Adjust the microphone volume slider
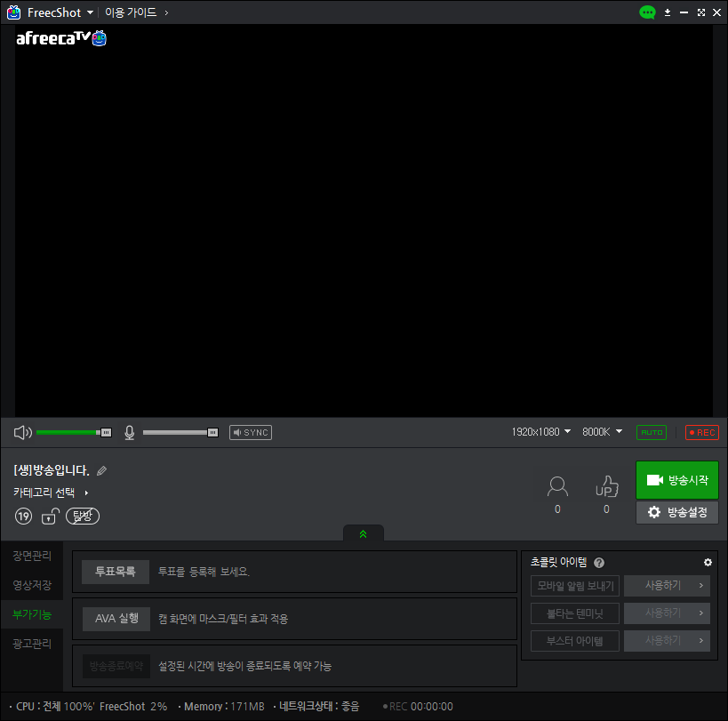Screen dimensions: 728x721 [180, 433]
